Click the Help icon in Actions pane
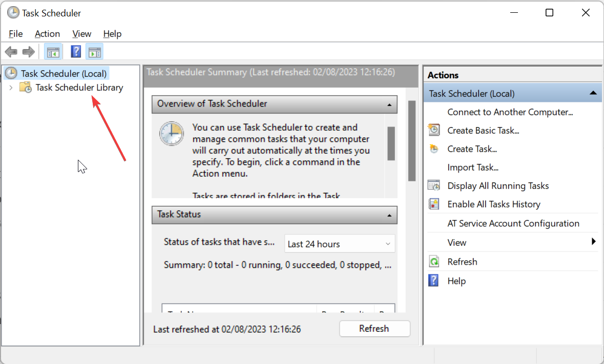 pyautogui.click(x=433, y=281)
